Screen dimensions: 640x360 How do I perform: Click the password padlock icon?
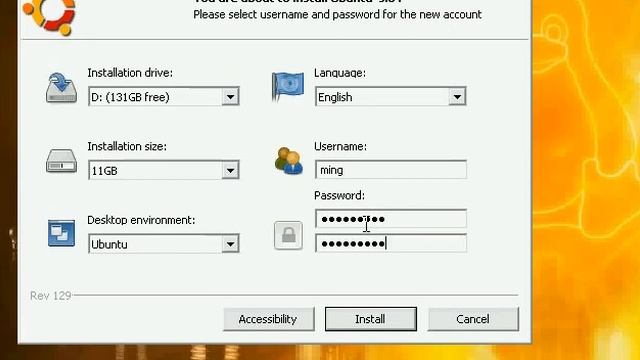(288, 235)
